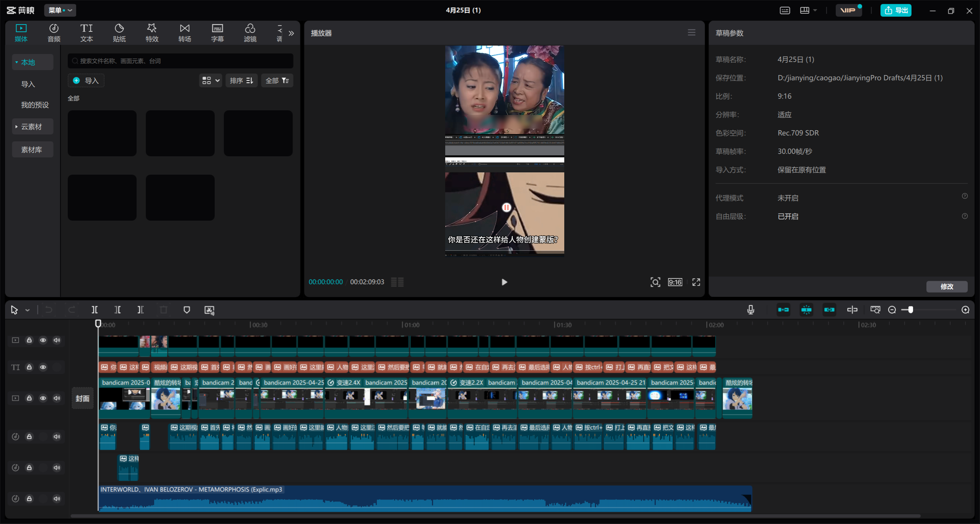Viewport: 980px width, 524px height.
Task: Show help for 自由层级
Action: pyautogui.click(x=965, y=216)
